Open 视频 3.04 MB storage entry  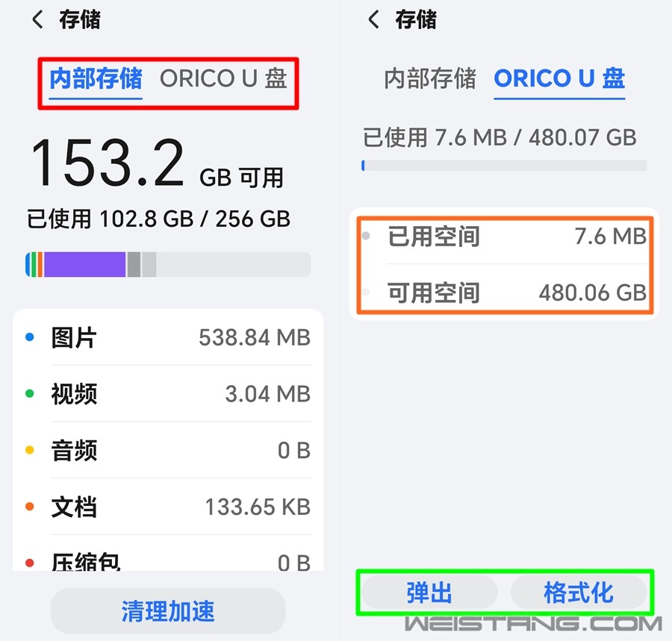tap(168, 393)
